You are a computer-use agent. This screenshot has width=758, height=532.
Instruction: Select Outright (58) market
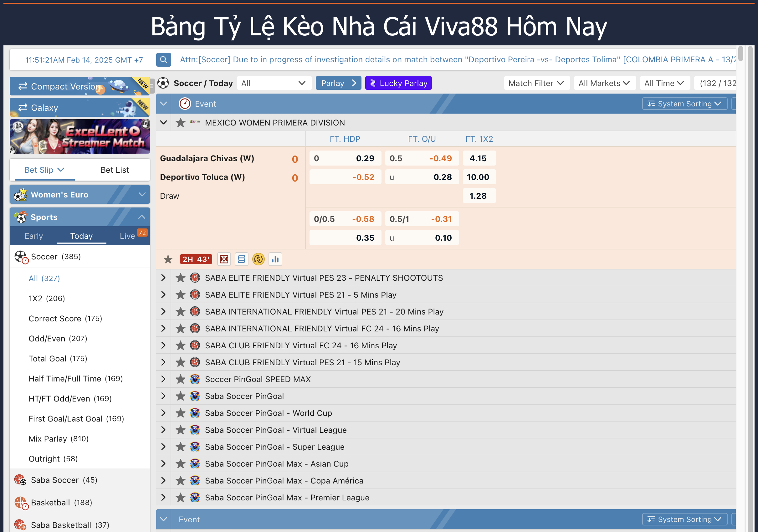coord(53,459)
